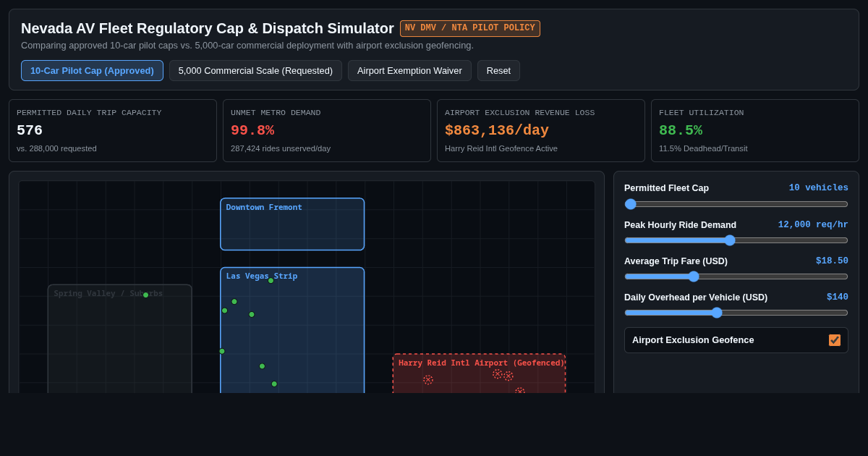Select the Harry Reid Intl Airport geofenced zone label
The height and width of the screenshot is (456, 868).
coord(481,363)
